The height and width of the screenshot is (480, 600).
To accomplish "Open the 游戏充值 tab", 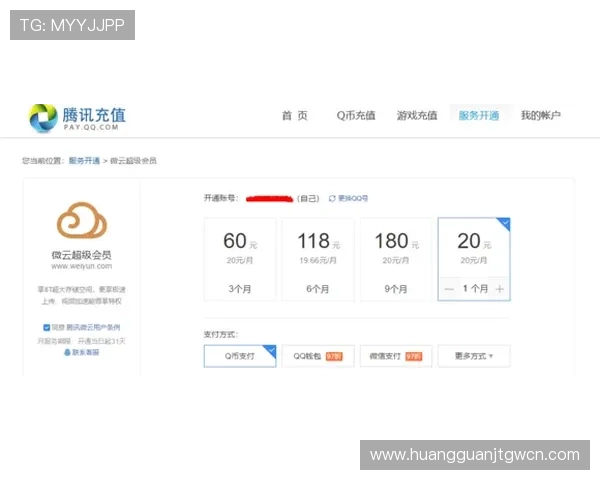I will pos(417,115).
